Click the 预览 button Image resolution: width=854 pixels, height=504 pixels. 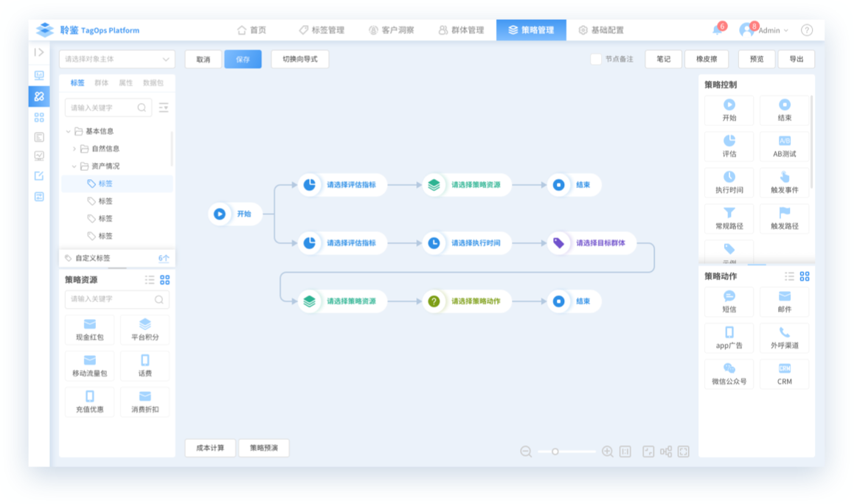click(757, 59)
